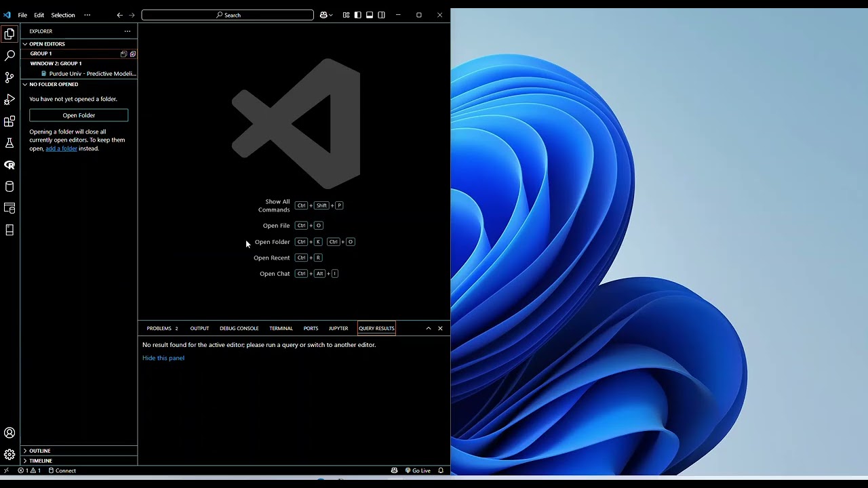Click the Copilot status bar icon
This screenshot has height=488, width=868.
click(x=394, y=470)
